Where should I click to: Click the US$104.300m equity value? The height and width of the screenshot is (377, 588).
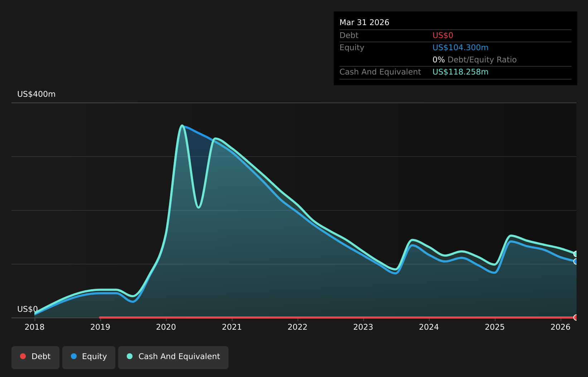(x=460, y=48)
